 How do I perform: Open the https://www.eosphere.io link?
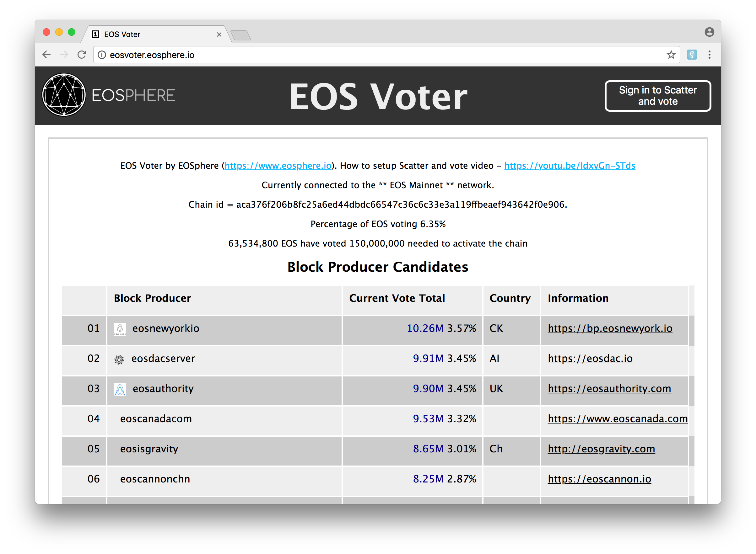pos(278,166)
